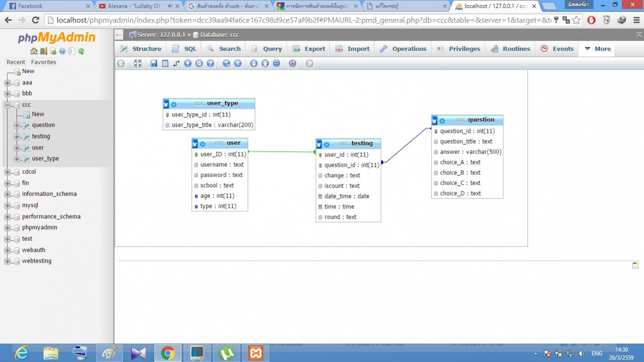
Task: Open File Explorer from taskbar
Action: pyautogui.click(x=51, y=353)
